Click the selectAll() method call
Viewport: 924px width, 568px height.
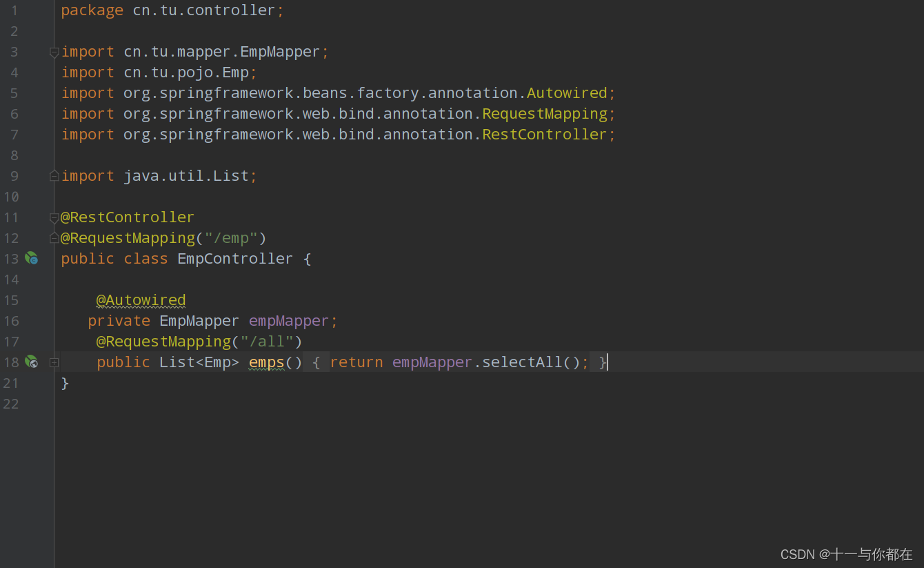click(x=531, y=362)
